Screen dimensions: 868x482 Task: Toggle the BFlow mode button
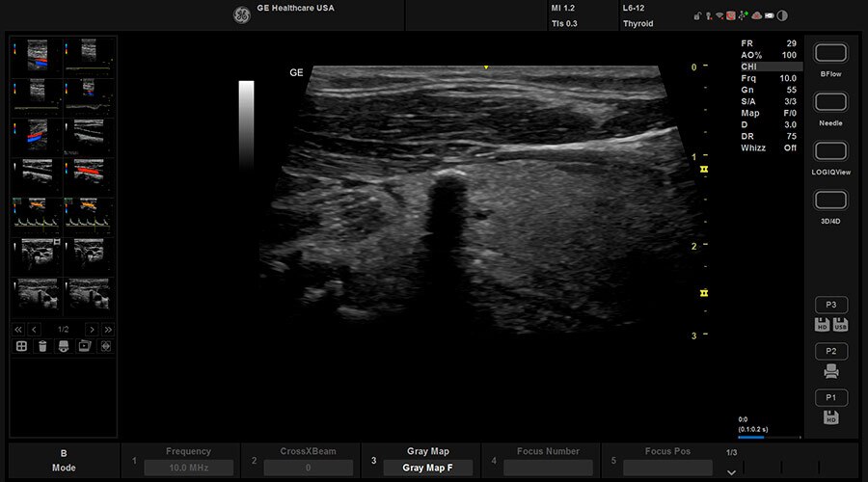click(x=831, y=53)
